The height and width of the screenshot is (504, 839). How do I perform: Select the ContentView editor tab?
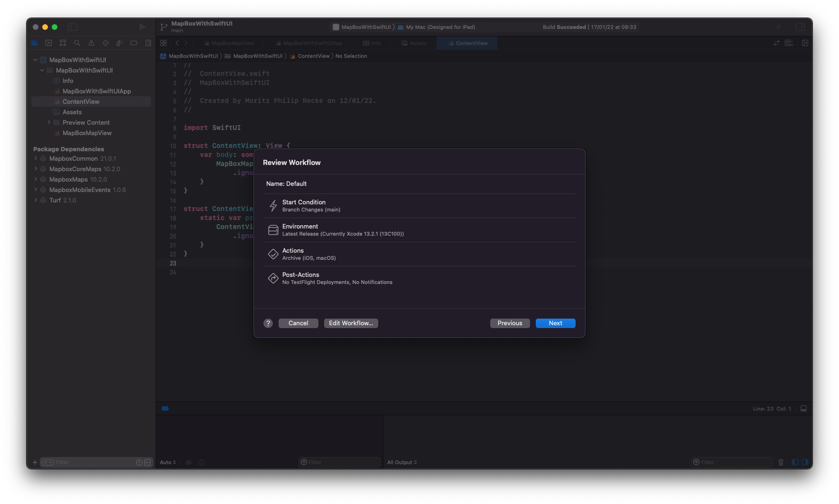point(468,43)
